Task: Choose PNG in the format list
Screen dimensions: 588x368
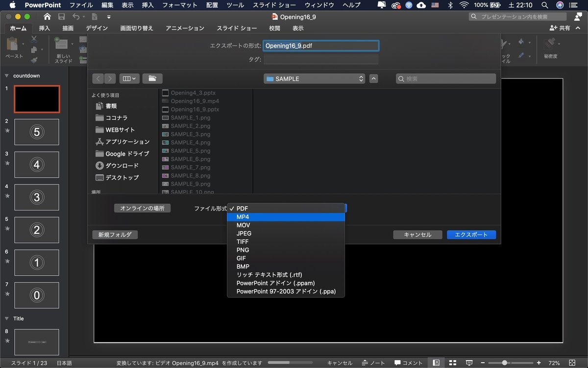Action: point(286,250)
